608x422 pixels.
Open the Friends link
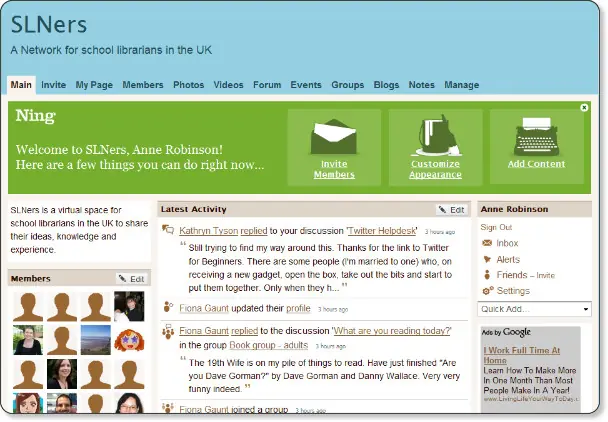512,275
